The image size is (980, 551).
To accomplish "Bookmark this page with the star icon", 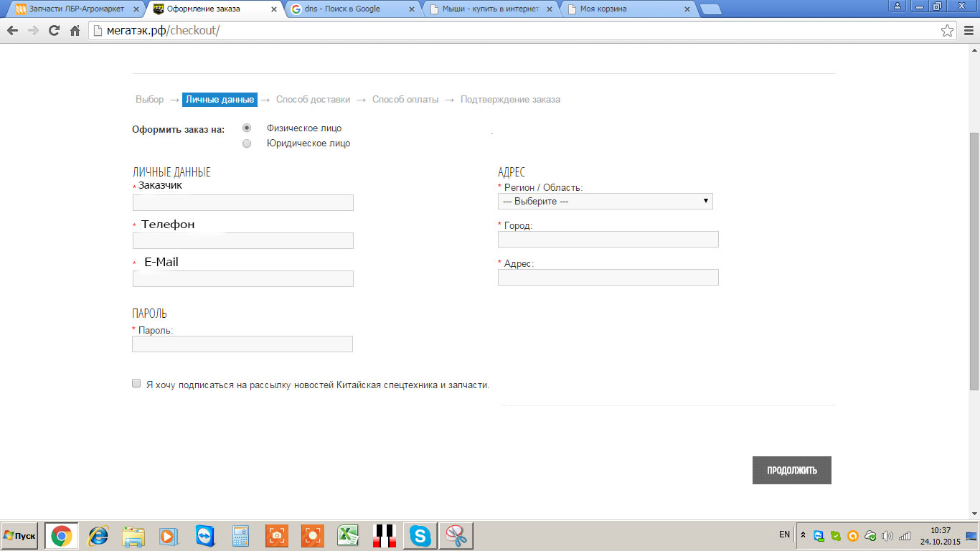I will [947, 31].
